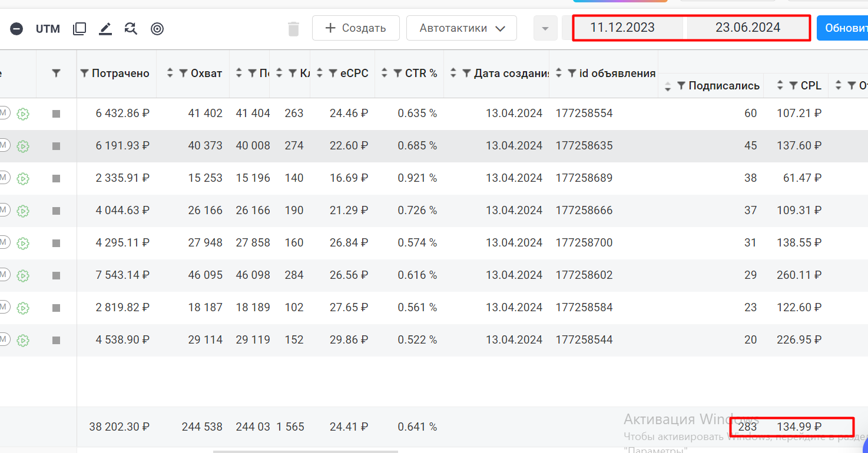Click the Потрачено column header label
Image resolution: width=868 pixels, height=453 pixels.
coord(121,74)
